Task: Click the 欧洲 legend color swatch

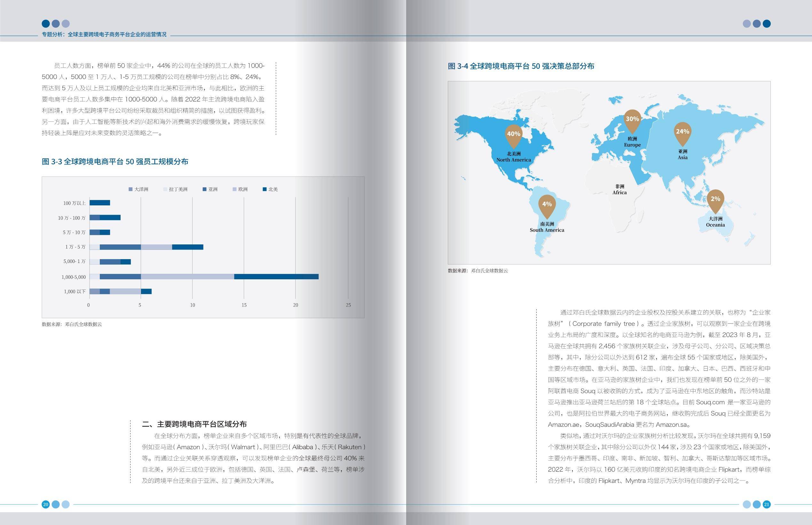Action: click(234, 189)
